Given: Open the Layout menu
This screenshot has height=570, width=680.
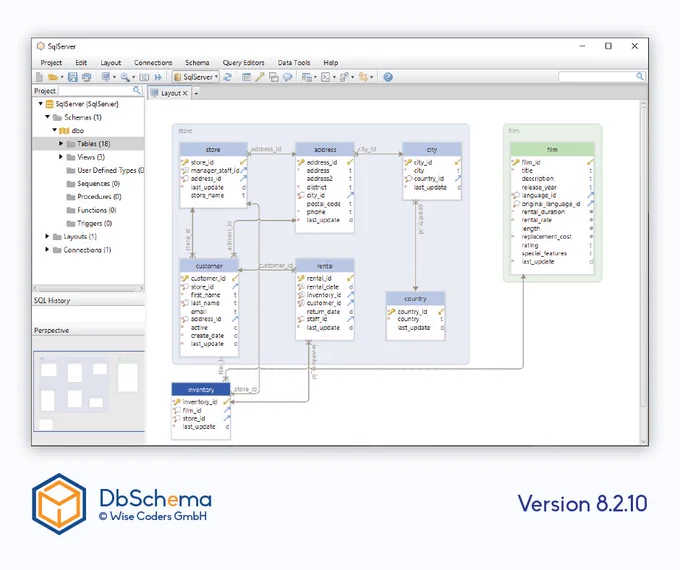Looking at the screenshot, I should 111,63.
